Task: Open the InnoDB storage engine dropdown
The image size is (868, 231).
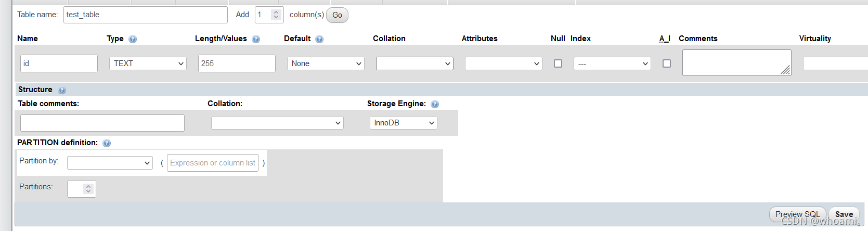Action: click(404, 123)
